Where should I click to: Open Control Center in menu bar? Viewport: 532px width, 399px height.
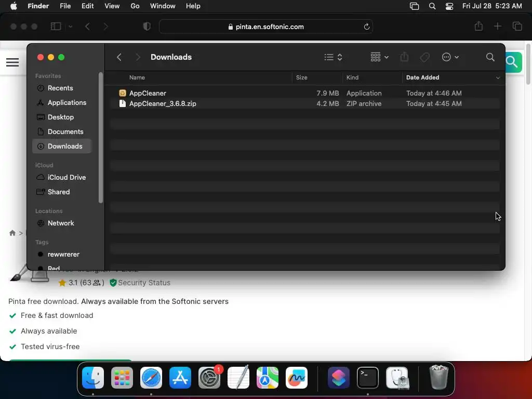tap(449, 6)
